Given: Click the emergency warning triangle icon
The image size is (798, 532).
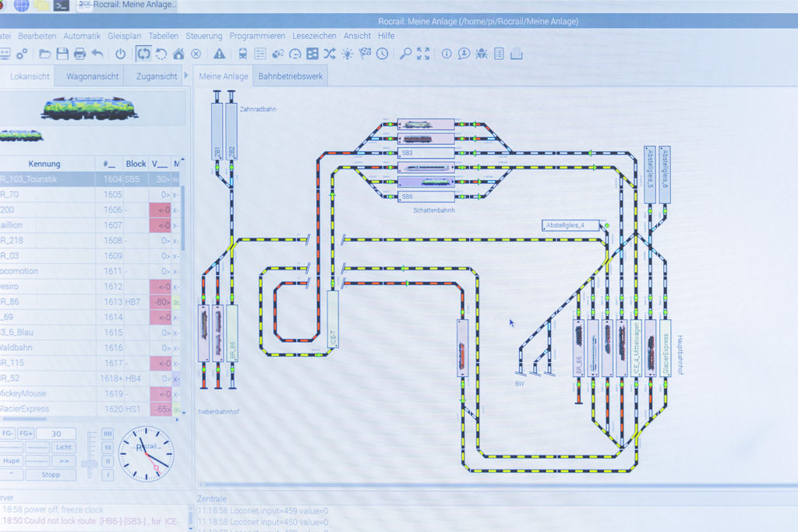Looking at the screenshot, I should pos(220,54).
